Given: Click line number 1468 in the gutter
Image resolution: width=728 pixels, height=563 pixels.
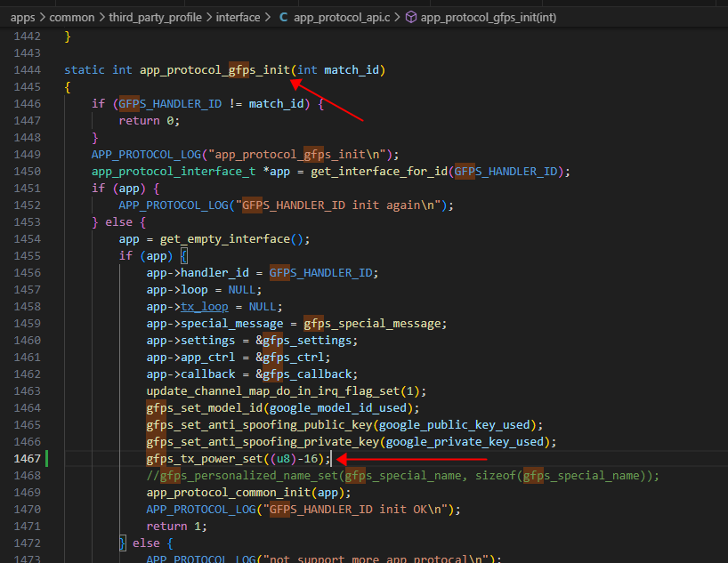Looking at the screenshot, I should [x=28, y=476].
